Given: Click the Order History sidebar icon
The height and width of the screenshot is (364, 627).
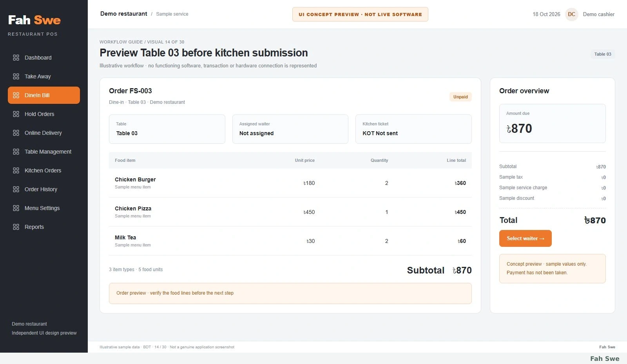Looking at the screenshot, I should point(16,189).
